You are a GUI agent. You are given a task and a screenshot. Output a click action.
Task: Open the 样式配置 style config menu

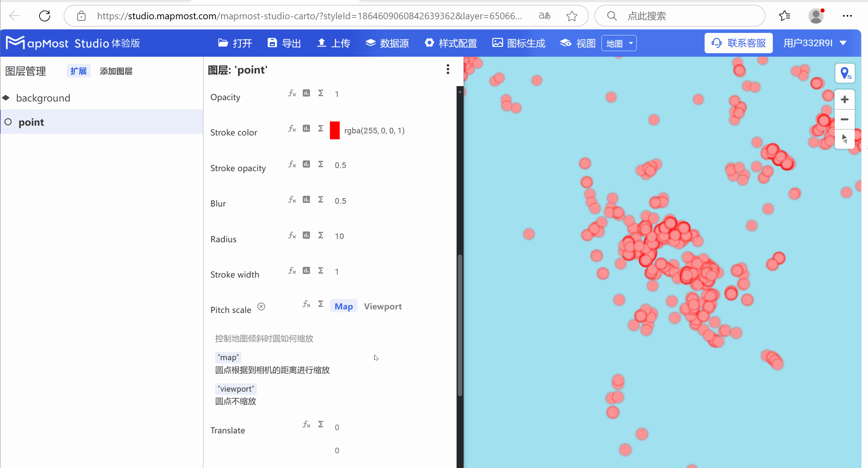coord(451,43)
